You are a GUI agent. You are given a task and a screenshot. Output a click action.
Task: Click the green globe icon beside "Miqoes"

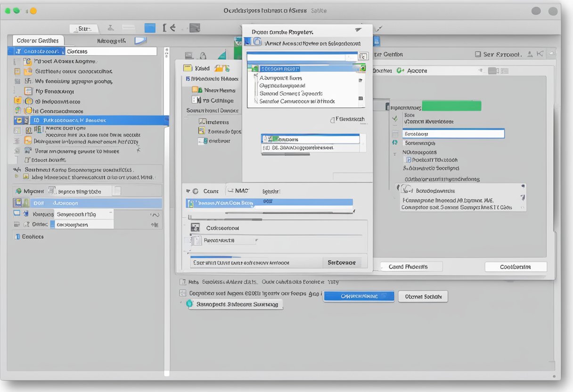coord(18,191)
